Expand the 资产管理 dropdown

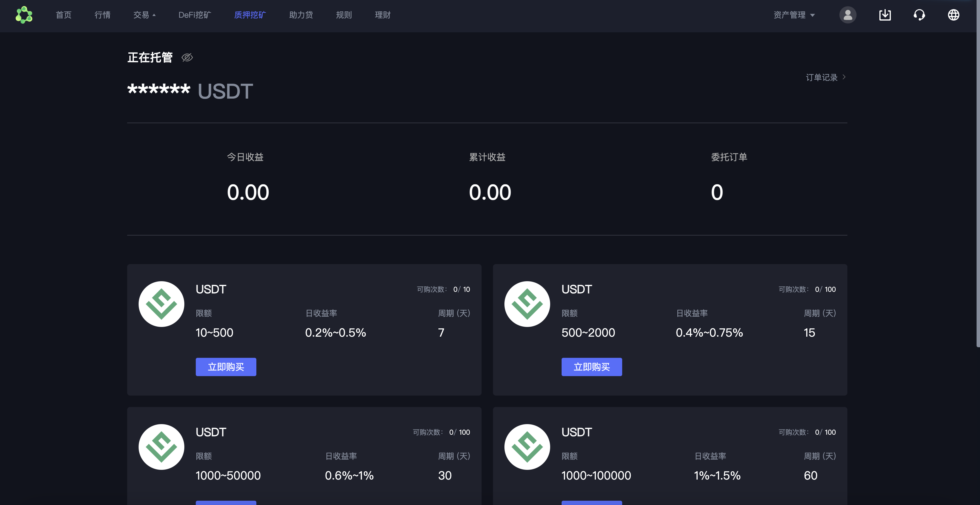(794, 15)
